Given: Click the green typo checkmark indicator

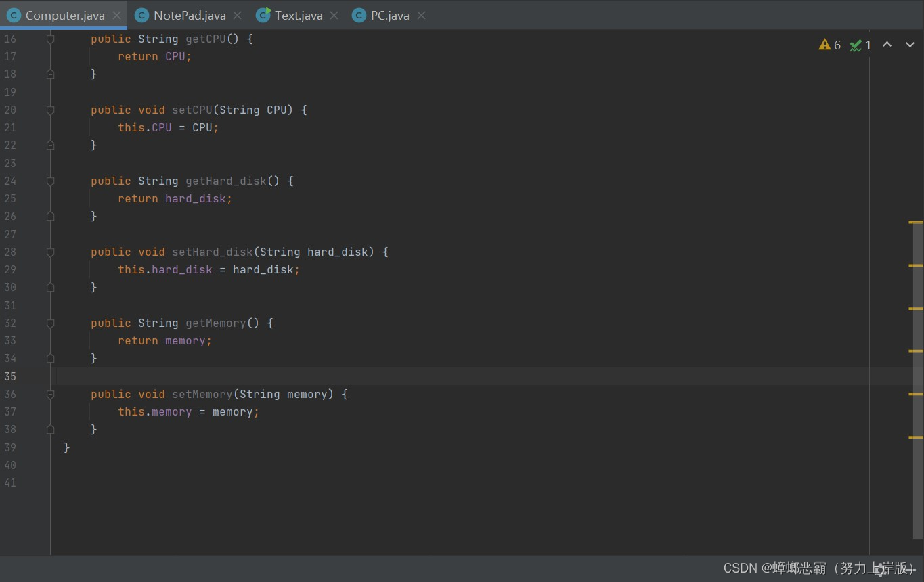Looking at the screenshot, I should coord(860,45).
